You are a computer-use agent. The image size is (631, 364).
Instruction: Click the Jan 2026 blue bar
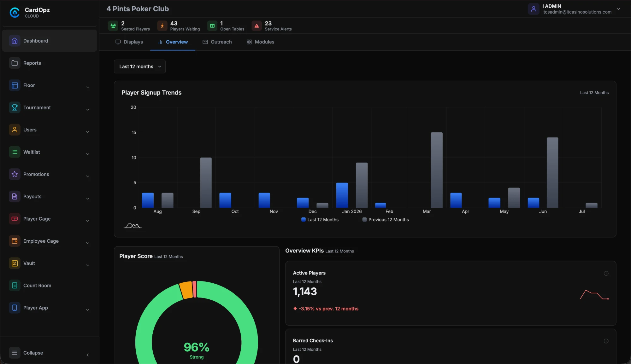pyautogui.click(x=342, y=195)
